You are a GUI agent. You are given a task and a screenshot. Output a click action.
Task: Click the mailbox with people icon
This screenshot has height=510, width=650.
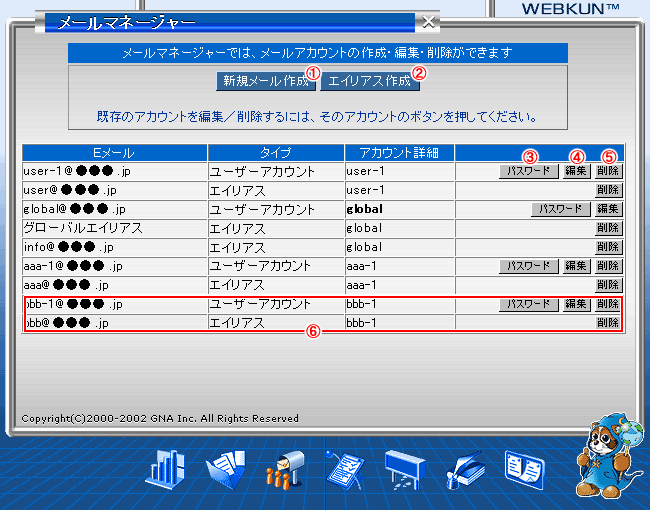pos(284,469)
